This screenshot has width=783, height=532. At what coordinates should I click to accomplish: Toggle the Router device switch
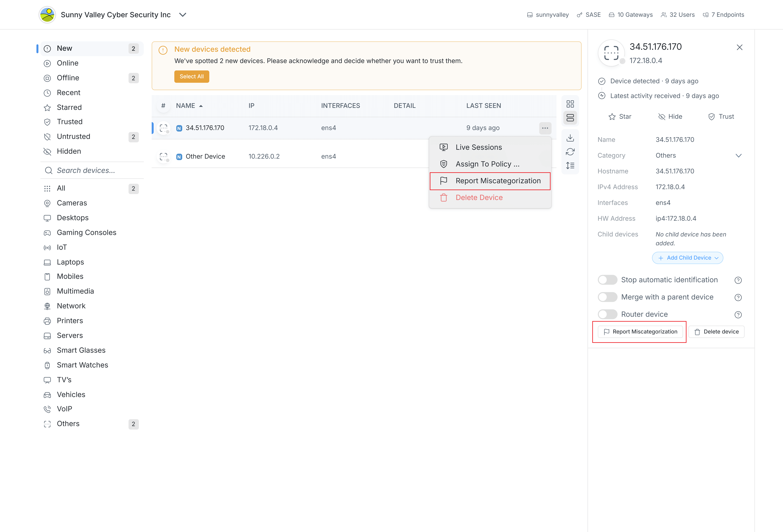pyautogui.click(x=607, y=314)
